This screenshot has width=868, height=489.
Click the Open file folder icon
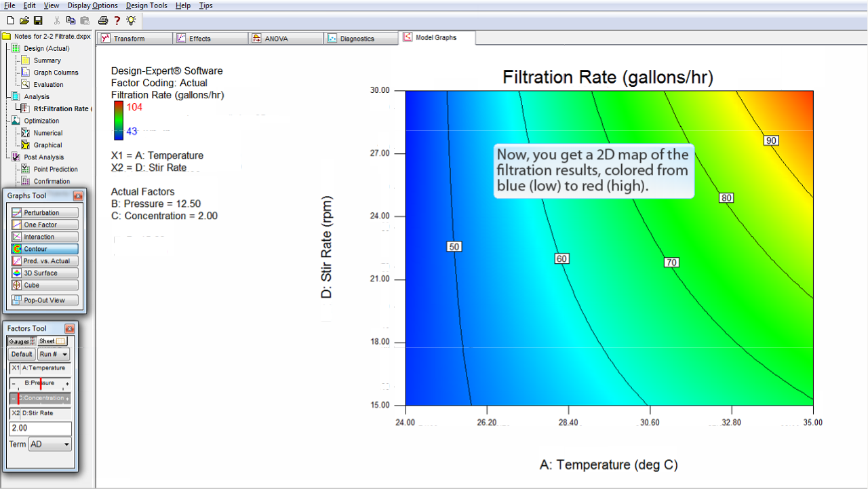[x=24, y=21]
